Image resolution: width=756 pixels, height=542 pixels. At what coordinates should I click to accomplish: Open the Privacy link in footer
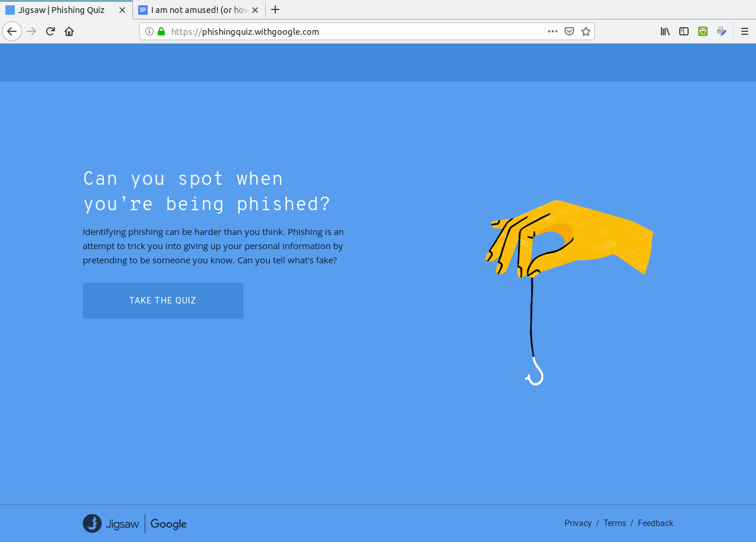pyautogui.click(x=578, y=523)
